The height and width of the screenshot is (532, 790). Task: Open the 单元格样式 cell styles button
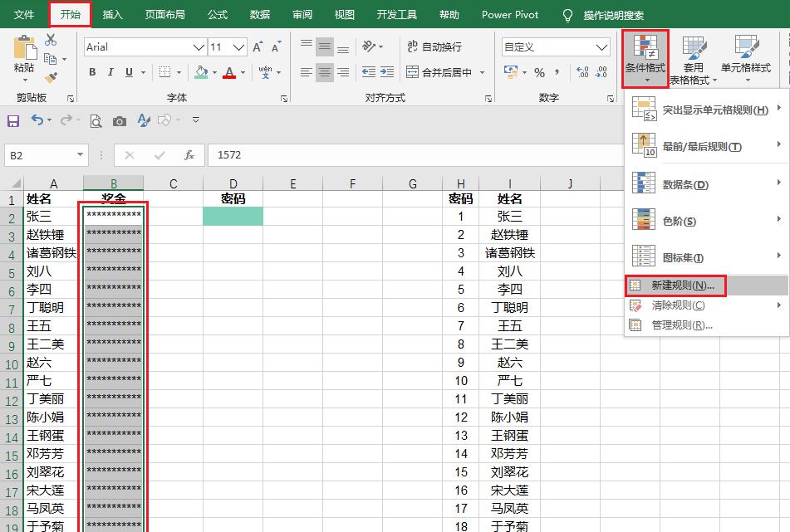(746, 60)
